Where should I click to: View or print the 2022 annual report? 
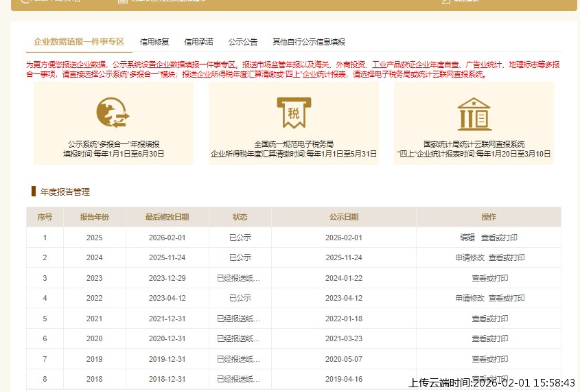pos(507,299)
